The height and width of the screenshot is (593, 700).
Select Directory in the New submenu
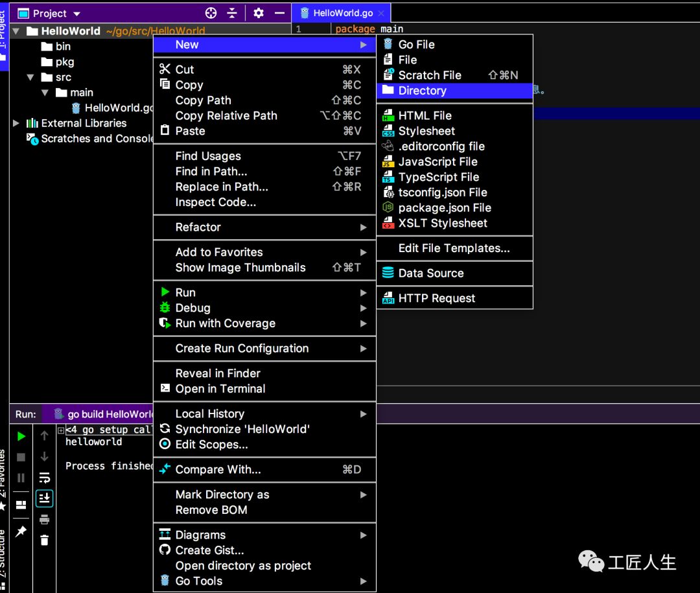click(422, 91)
